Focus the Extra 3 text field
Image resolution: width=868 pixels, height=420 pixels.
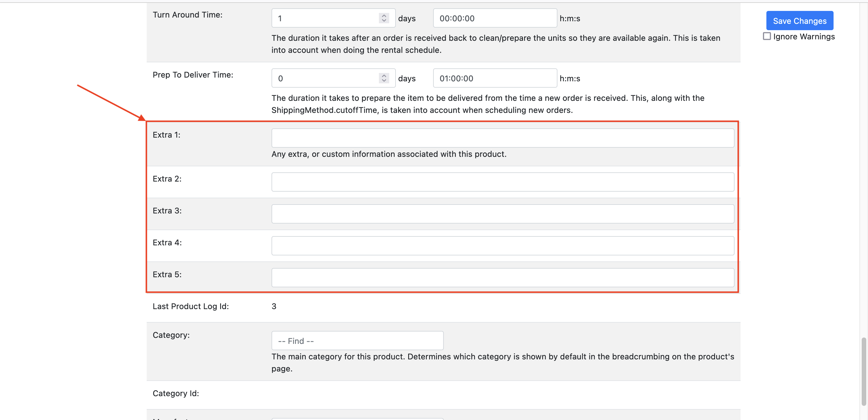pos(503,214)
